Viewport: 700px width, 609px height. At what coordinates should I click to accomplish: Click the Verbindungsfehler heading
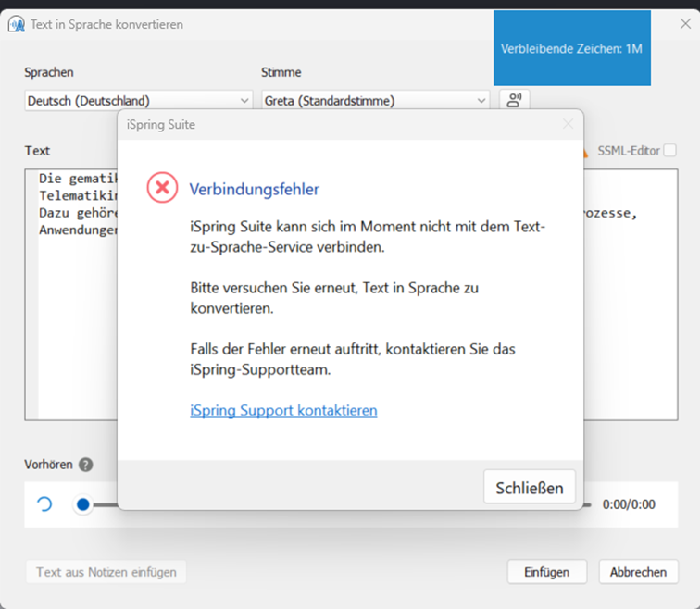pos(254,189)
